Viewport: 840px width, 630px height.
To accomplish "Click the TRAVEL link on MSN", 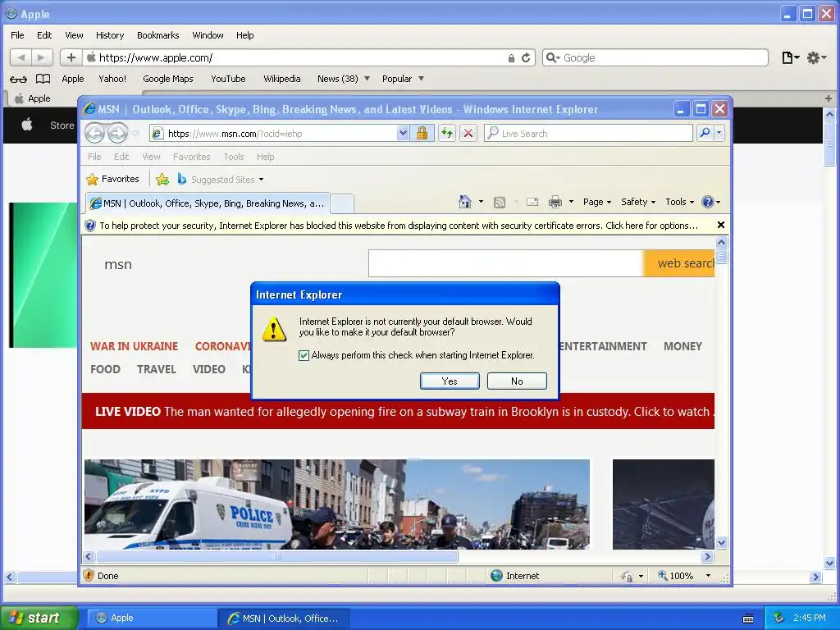I will pyautogui.click(x=157, y=369).
